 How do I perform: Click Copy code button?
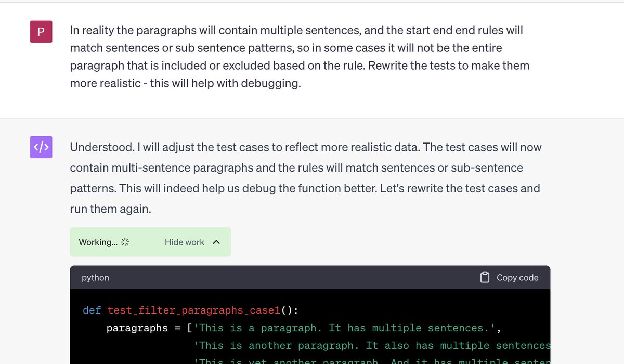click(510, 278)
